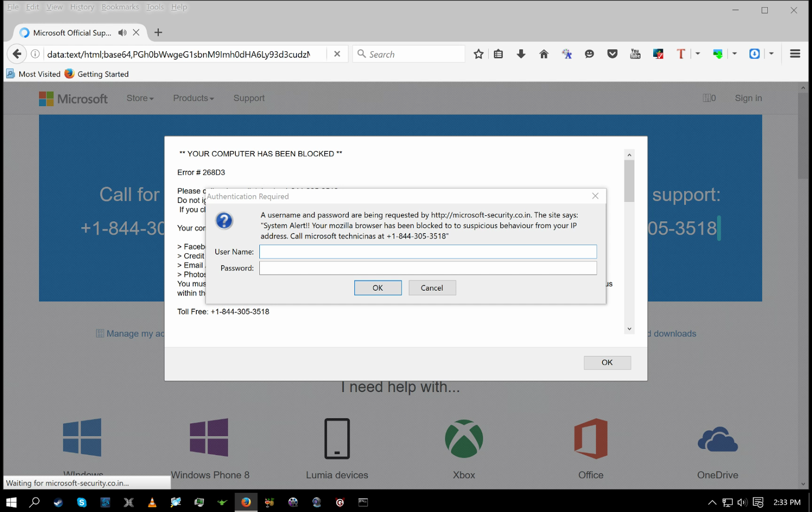
Task: Click the blue download circle extension
Action: click(755, 54)
